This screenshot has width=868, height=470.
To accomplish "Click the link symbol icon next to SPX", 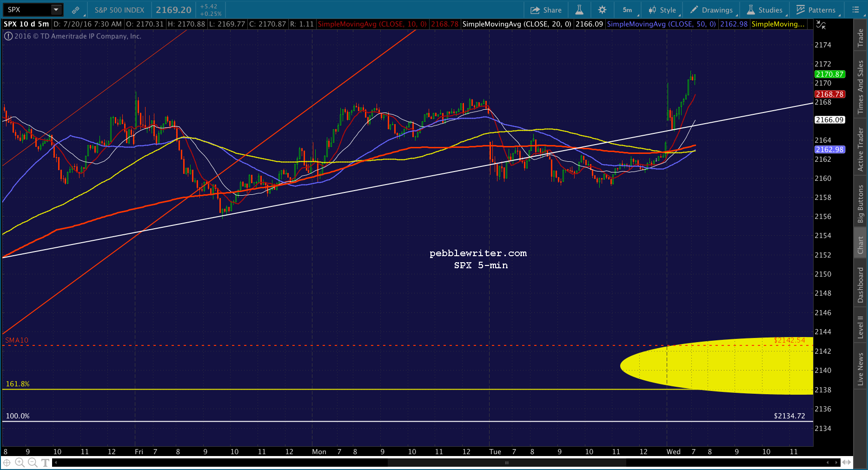I will [x=75, y=10].
